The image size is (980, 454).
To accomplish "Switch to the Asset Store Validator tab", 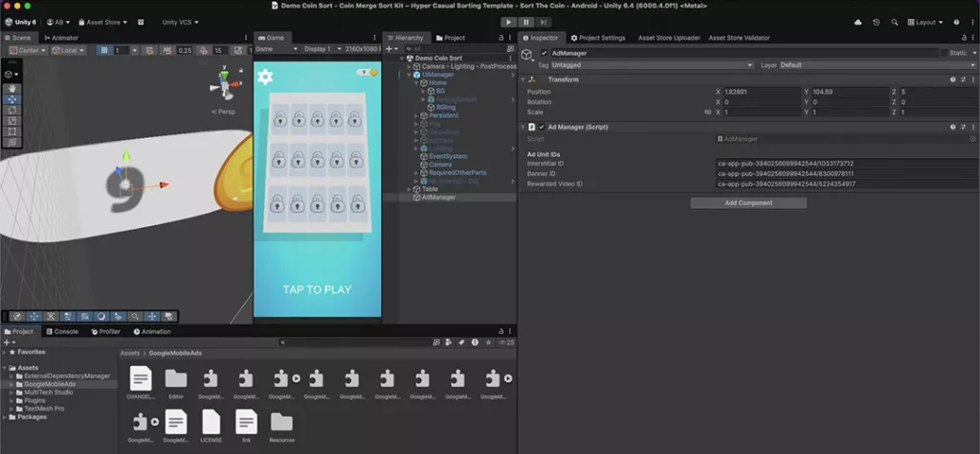I will 739,37.
